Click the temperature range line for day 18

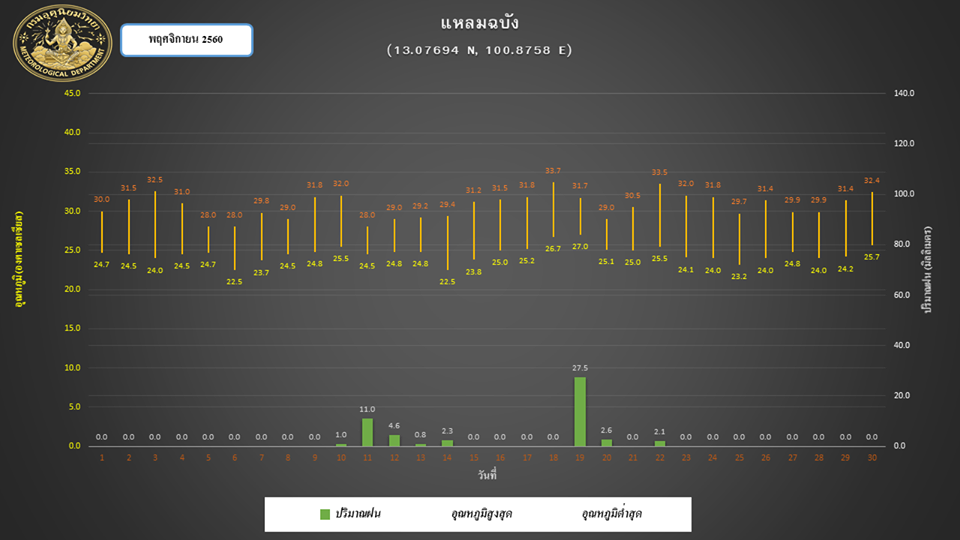click(x=553, y=209)
